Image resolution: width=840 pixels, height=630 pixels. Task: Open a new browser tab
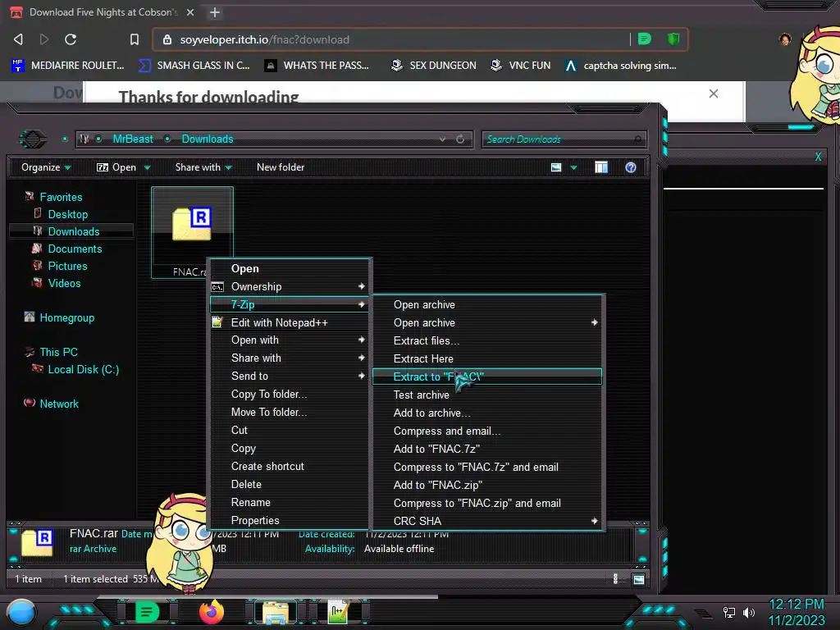pyautogui.click(x=214, y=12)
